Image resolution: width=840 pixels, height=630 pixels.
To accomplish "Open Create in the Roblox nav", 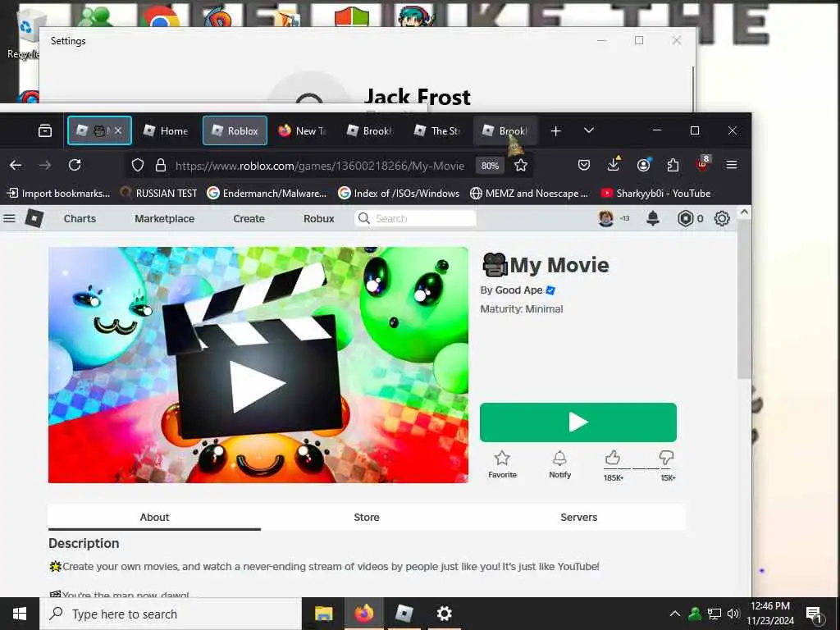I will tap(249, 218).
